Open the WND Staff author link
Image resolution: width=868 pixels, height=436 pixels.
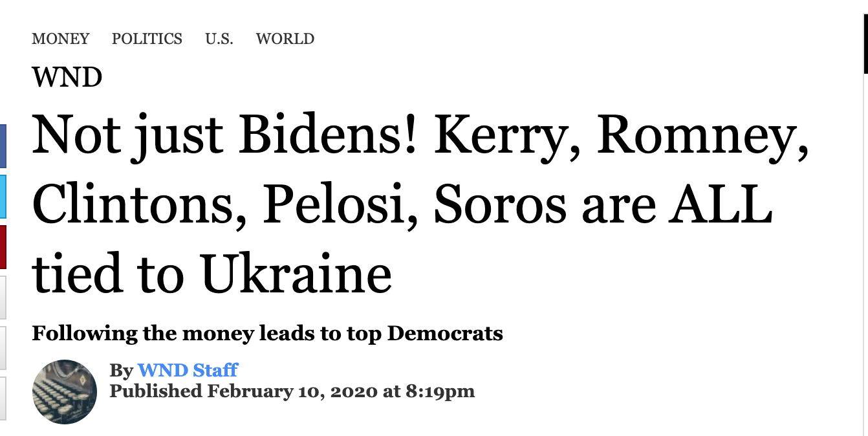pyautogui.click(x=188, y=370)
